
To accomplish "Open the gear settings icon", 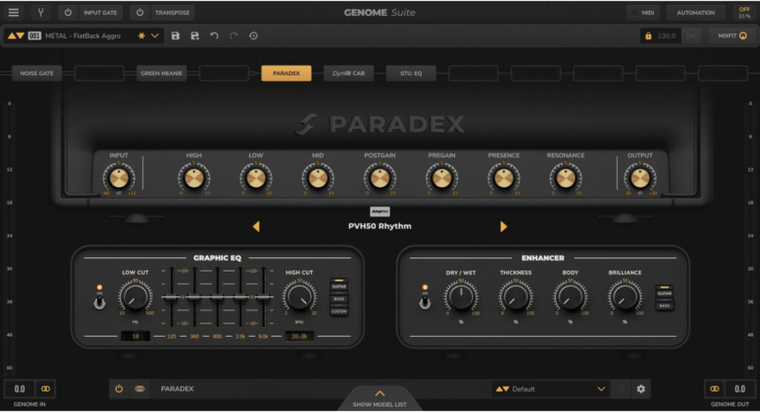I will point(641,389).
